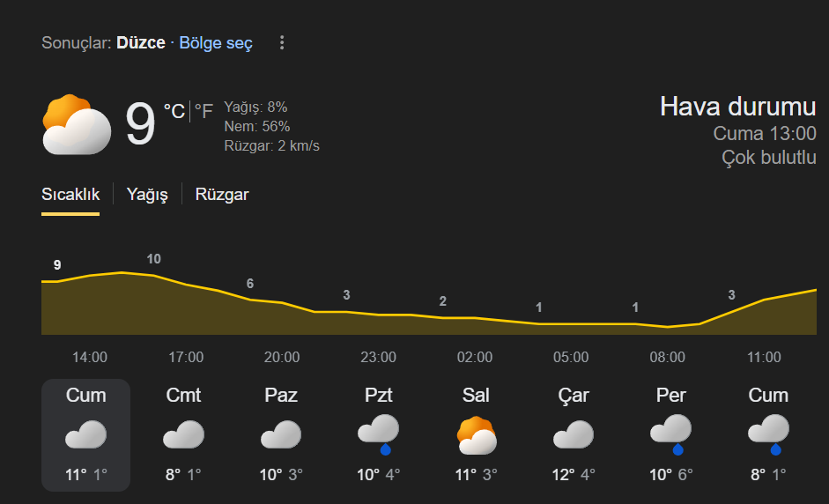Select Thursday (Per) rainy forecast icon

(671, 434)
